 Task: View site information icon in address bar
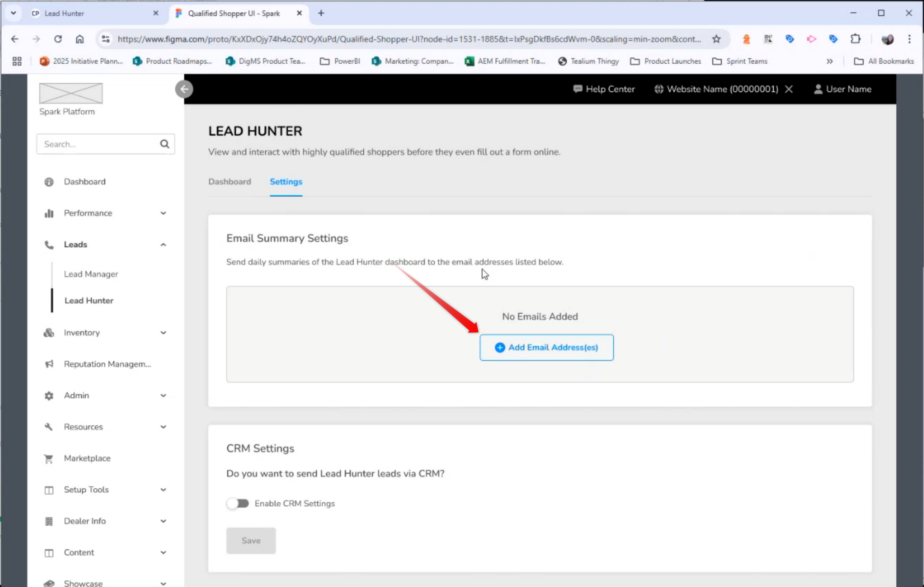[106, 39]
